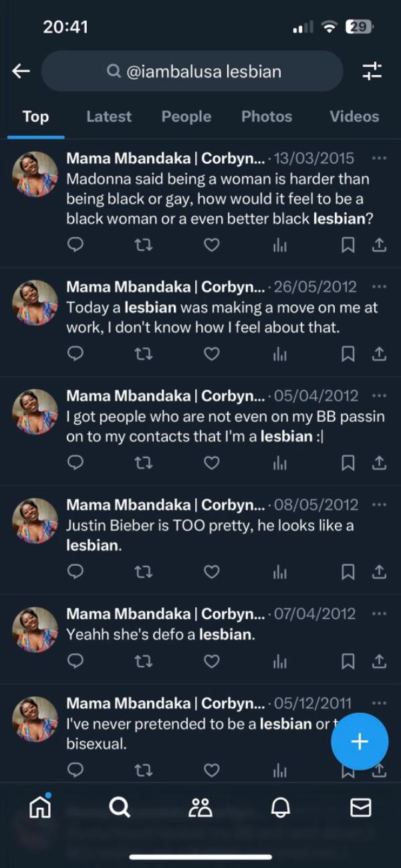View analytics on the Madonna tweet
The height and width of the screenshot is (868, 401).
(x=279, y=245)
